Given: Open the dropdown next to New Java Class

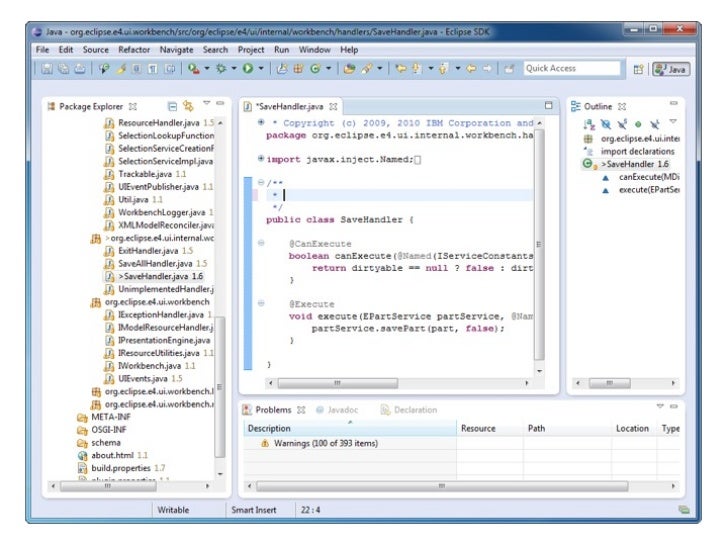Looking at the screenshot, I should point(328,68).
